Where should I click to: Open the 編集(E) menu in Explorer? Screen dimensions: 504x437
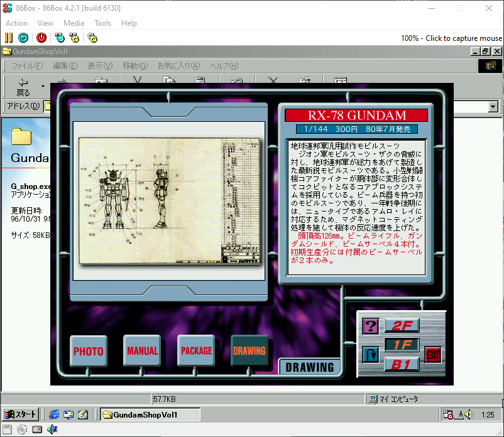(x=65, y=66)
